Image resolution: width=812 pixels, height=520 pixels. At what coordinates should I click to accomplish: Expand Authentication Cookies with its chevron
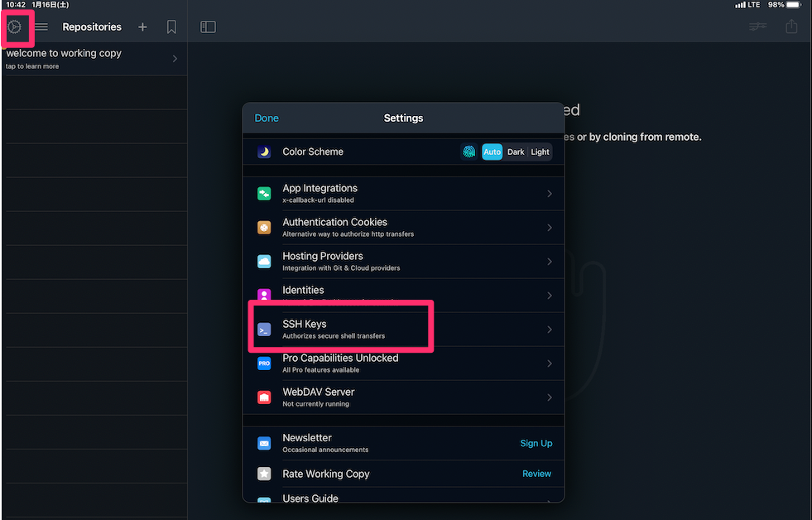click(x=550, y=228)
